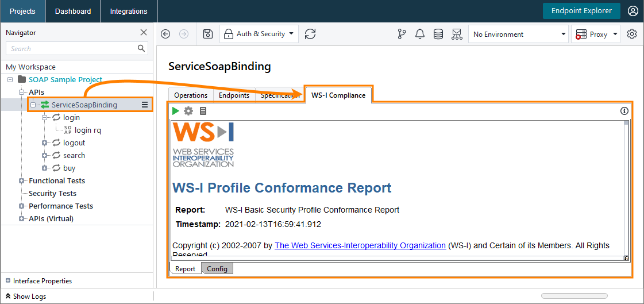Click the Endpoint Explorer button
The width and height of the screenshot is (644, 304).
[x=581, y=11]
